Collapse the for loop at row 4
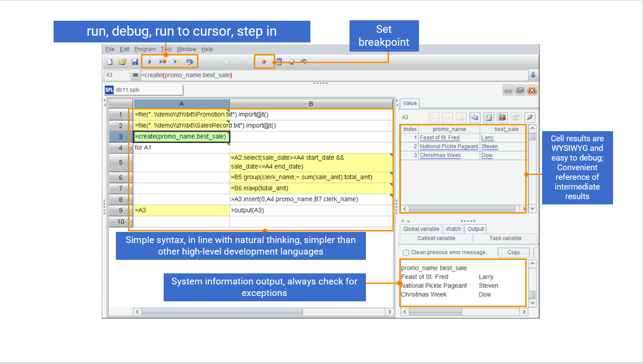The width and height of the screenshot is (643, 364). tap(129, 148)
